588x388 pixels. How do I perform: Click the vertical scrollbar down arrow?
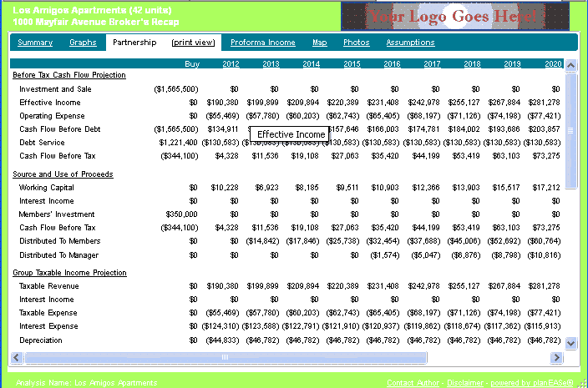point(570,343)
